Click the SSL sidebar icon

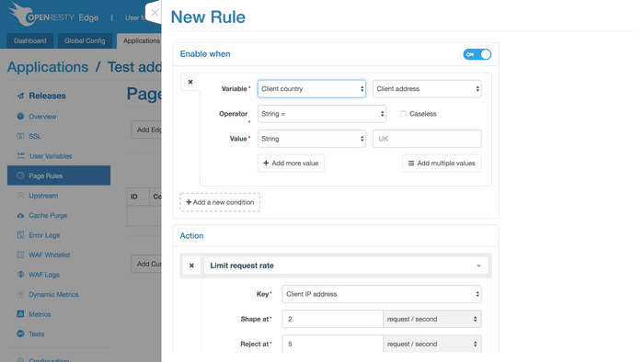(x=20, y=136)
